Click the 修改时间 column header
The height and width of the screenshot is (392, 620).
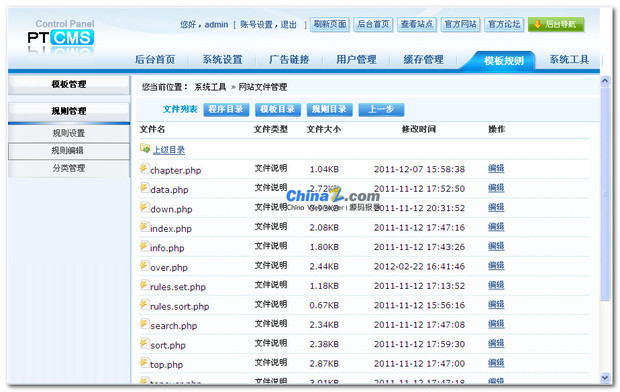419,129
